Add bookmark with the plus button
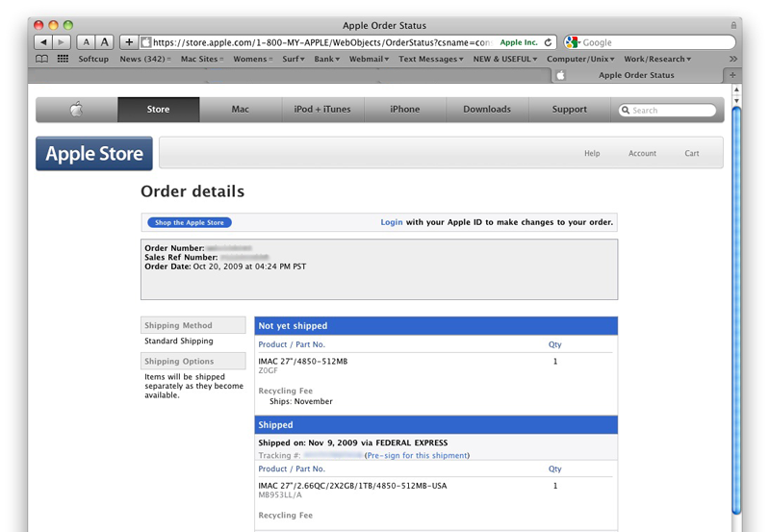 129,42
